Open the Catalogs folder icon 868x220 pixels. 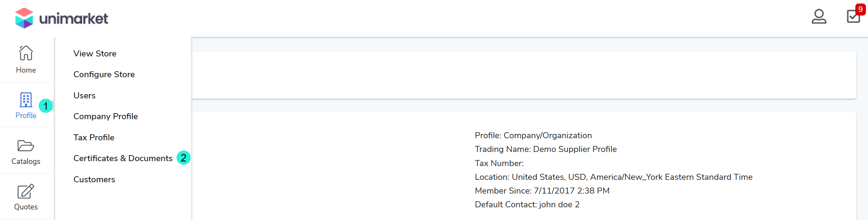pyautogui.click(x=26, y=146)
